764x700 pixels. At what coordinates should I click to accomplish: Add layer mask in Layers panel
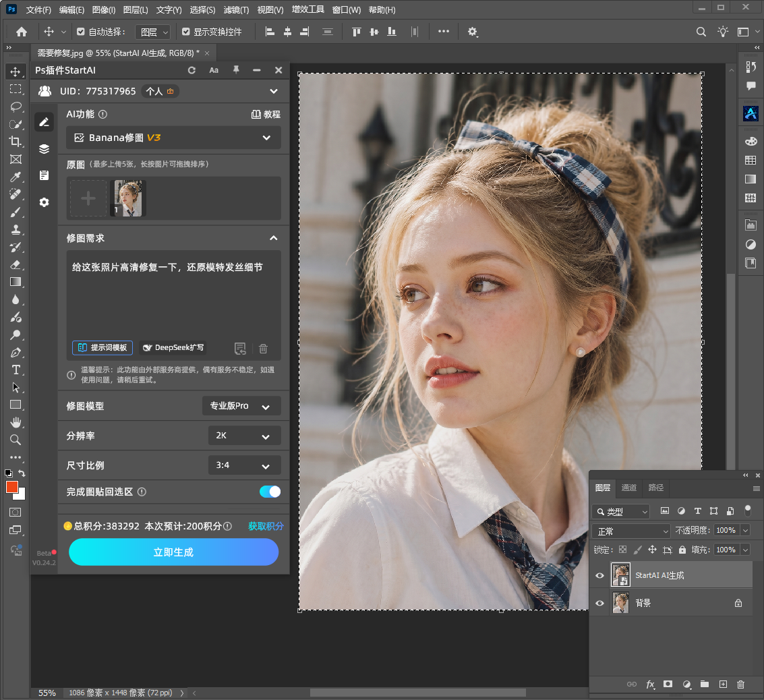click(668, 684)
